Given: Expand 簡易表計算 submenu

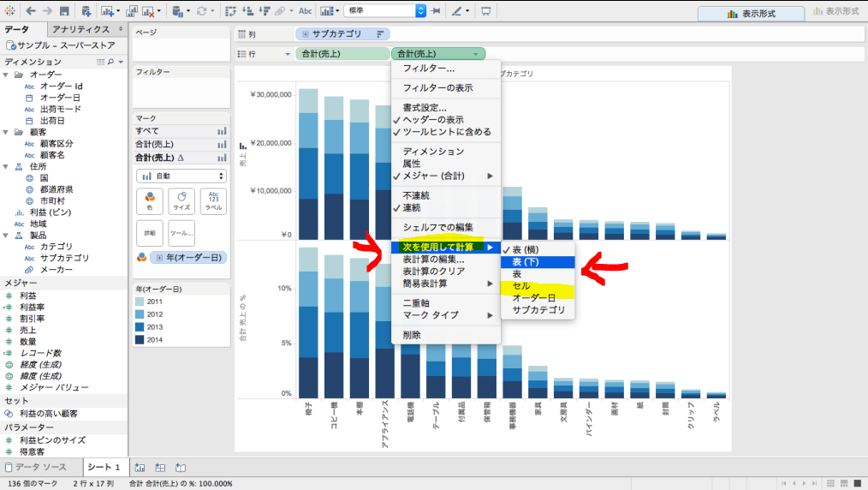Looking at the screenshot, I should [x=446, y=284].
